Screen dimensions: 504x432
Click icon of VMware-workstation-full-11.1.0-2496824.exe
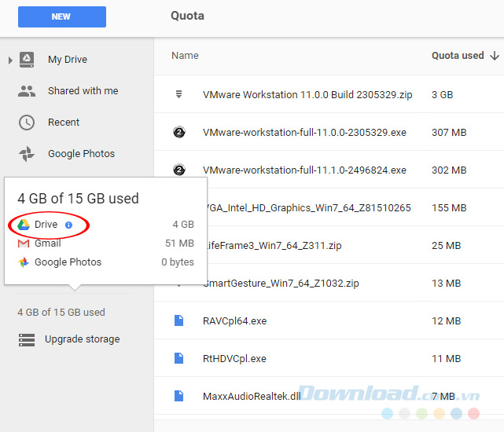click(179, 170)
